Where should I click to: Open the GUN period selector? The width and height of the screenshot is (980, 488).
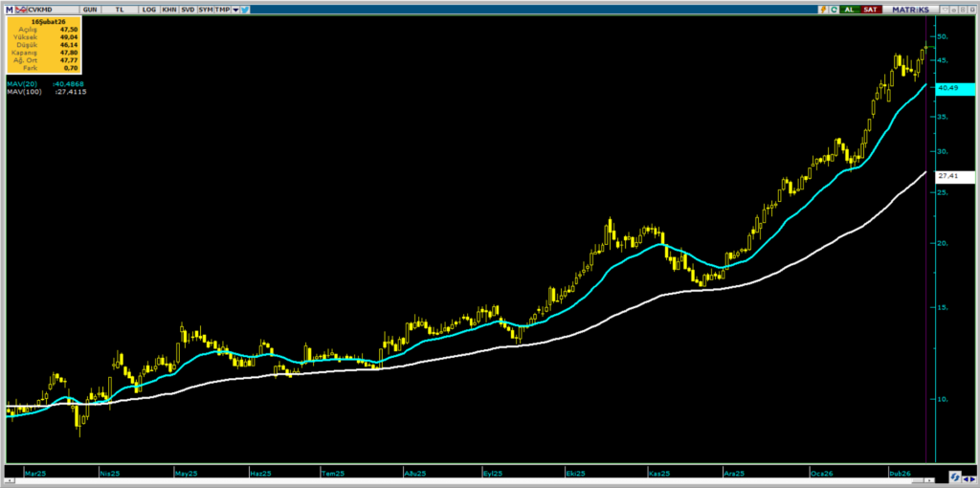click(90, 9)
